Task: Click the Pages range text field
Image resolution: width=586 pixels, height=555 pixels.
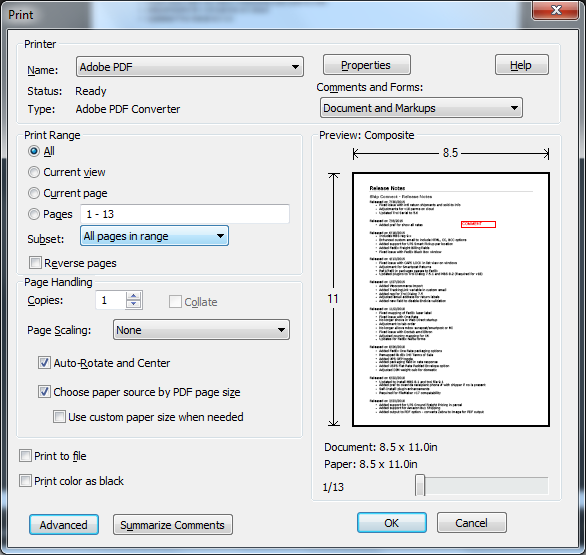Action: coord(185,214)
